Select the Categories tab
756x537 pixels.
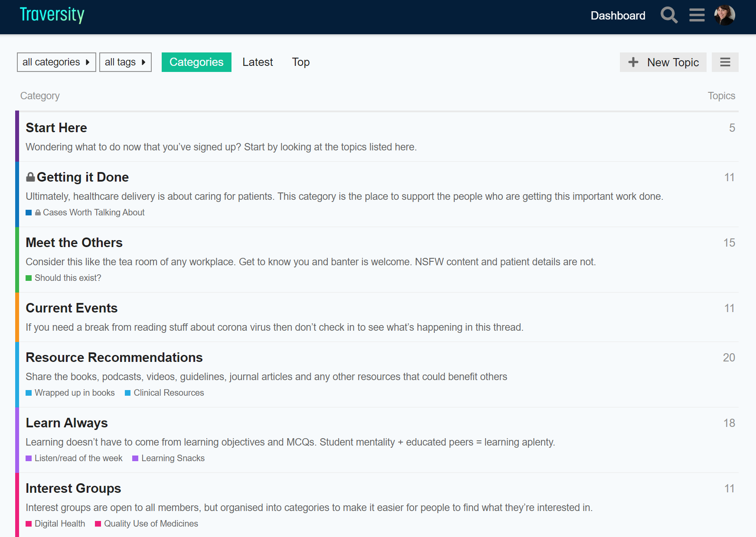196,62
